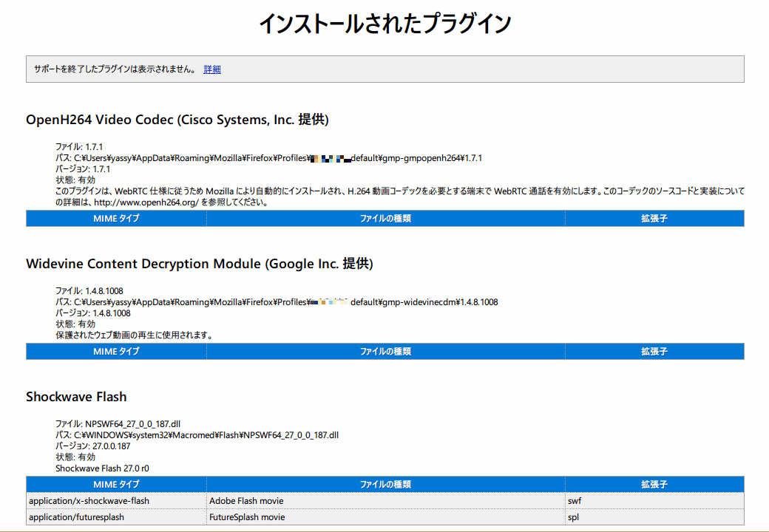Click the ファイルの種類 header under Shockwave Flash
The width and height of the screenshot is (769, 532).
point(385,484)
